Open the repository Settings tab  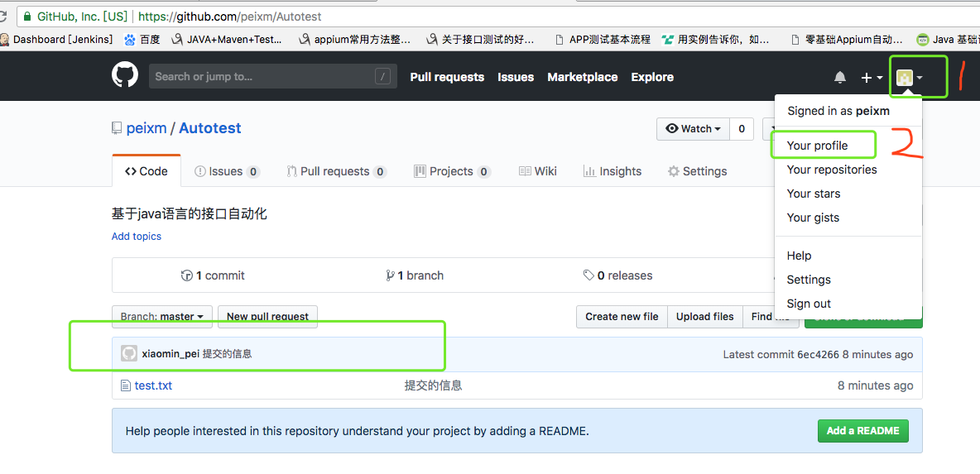click(697, 171)
